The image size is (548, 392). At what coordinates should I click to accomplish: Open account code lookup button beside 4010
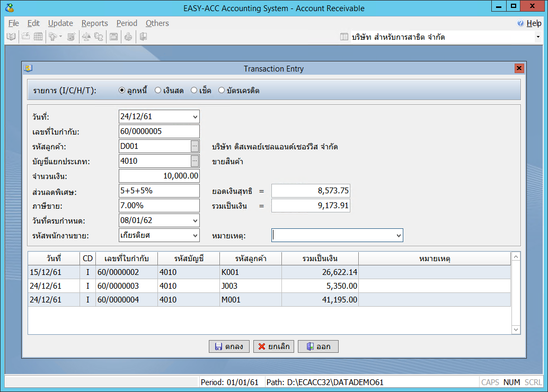[x=195, y=161]
